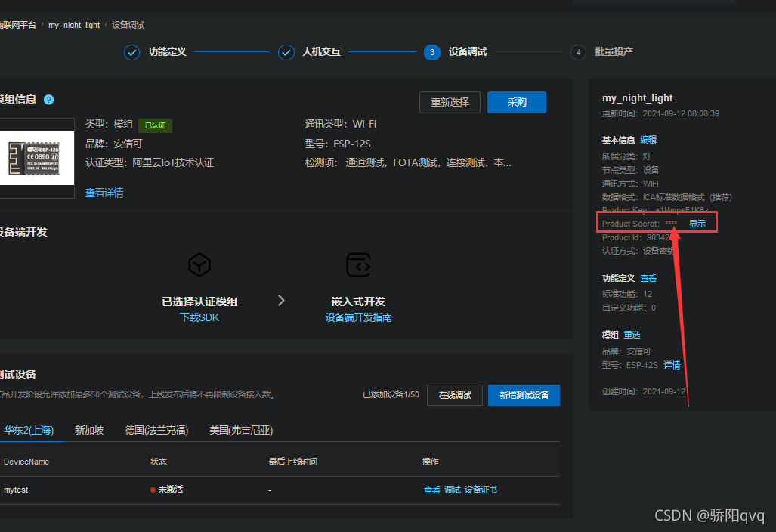Click the 通讯类型: Wi-Fi text
776x532 pixels.
(341, 124)
